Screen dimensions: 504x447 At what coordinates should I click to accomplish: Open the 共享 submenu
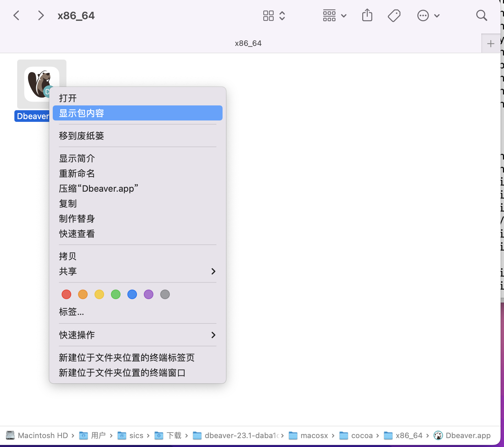[x=138, y=271]
